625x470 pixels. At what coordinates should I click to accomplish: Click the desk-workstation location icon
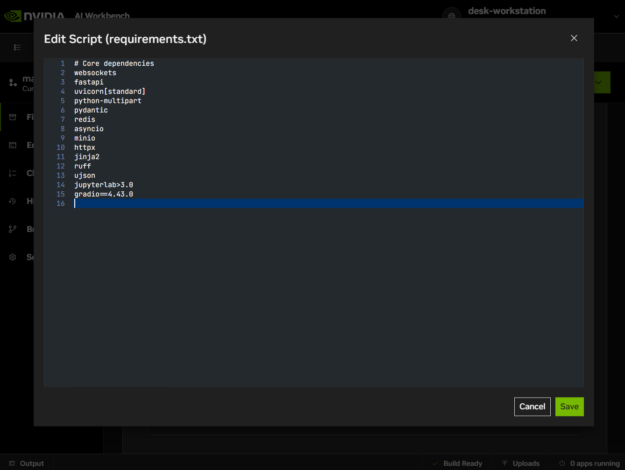455,14
